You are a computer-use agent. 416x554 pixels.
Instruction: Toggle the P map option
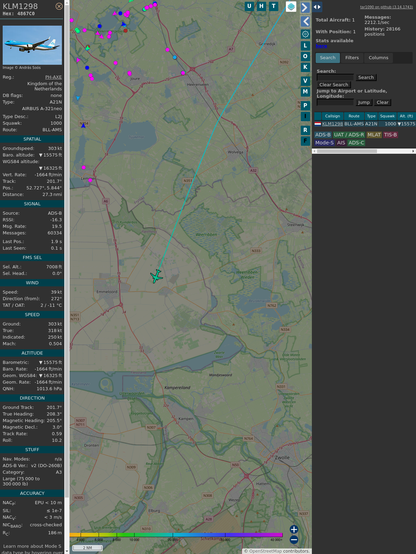(x=305, y=105)
